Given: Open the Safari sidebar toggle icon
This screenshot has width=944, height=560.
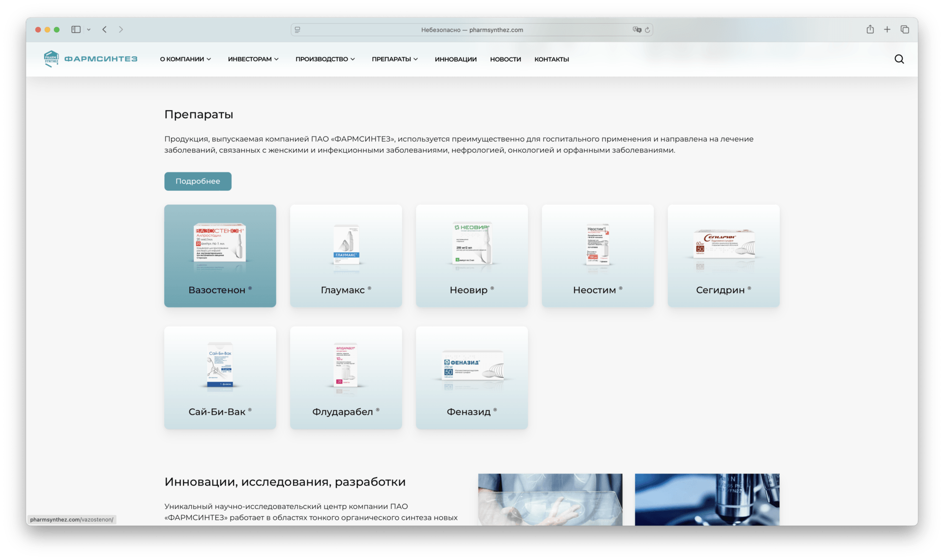Looking at the screenshot, I should 76,29.
